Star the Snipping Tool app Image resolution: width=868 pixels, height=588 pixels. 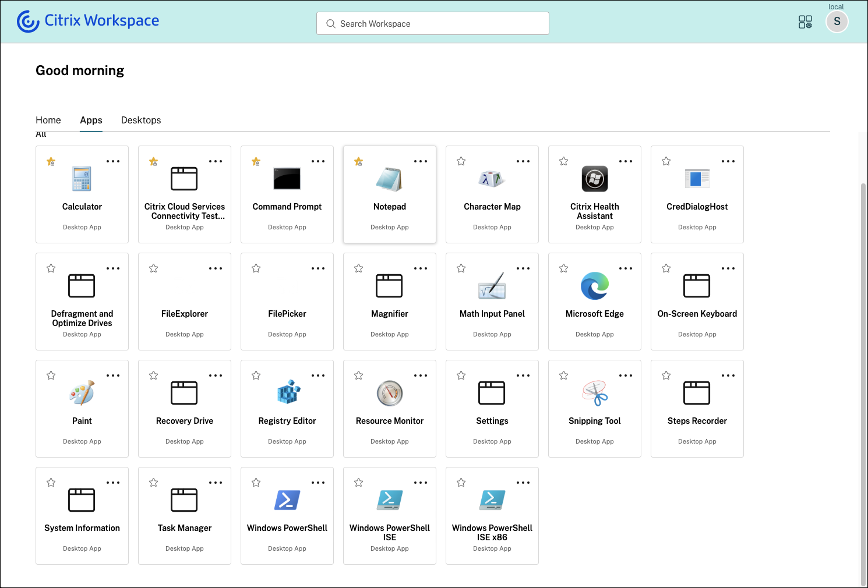click(564, 376)
